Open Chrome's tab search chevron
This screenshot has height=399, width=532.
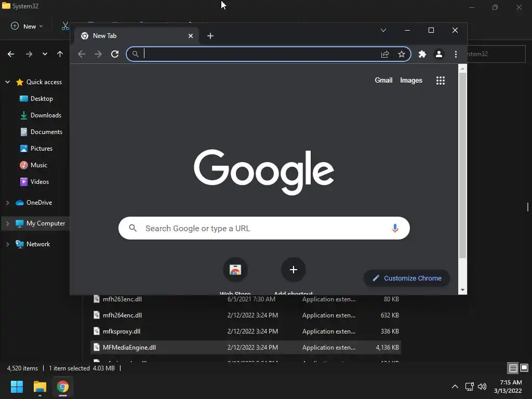coord(383,30)
